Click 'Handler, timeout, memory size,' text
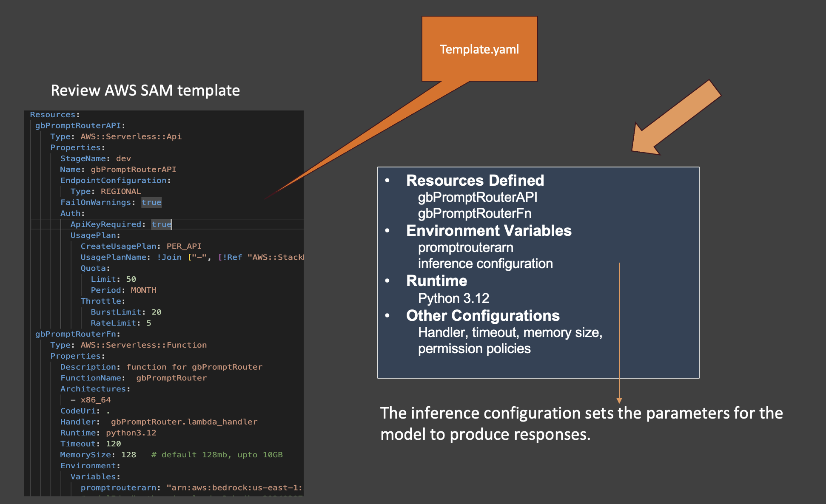Screen dimensions: 826x504 [x=510, y=332]
